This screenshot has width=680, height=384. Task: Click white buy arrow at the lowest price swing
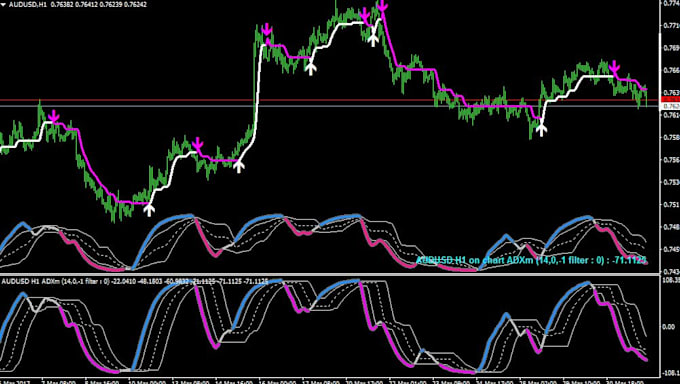(149, 210)
